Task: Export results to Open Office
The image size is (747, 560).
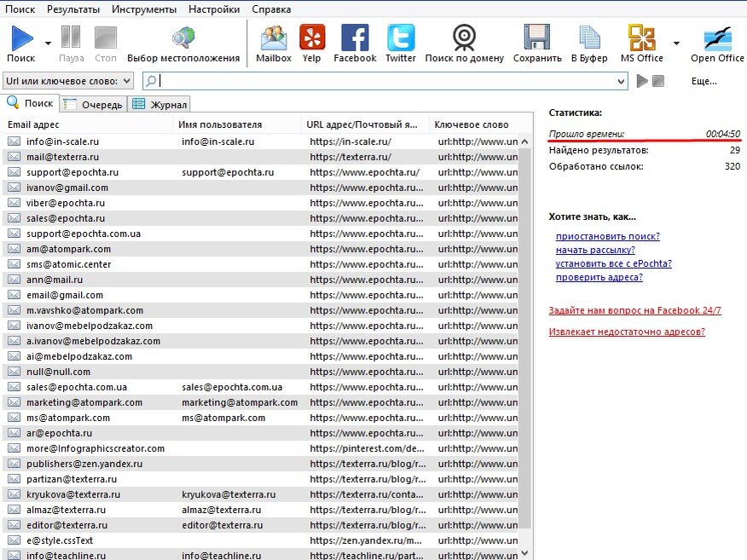Action: click(x=717, y=38)
